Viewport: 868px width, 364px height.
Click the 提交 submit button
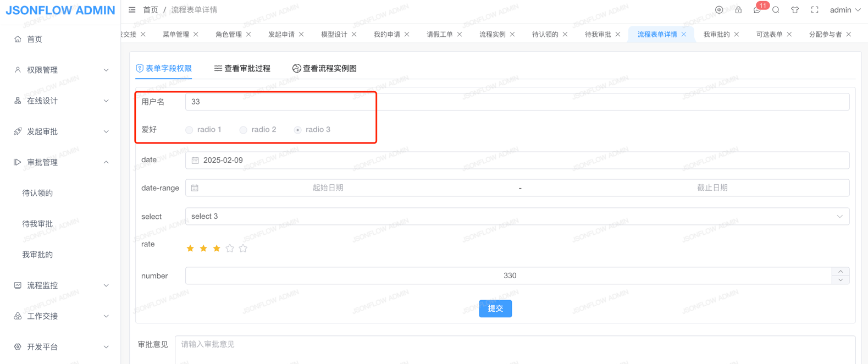pyautogui.click(x=495, y=308)
